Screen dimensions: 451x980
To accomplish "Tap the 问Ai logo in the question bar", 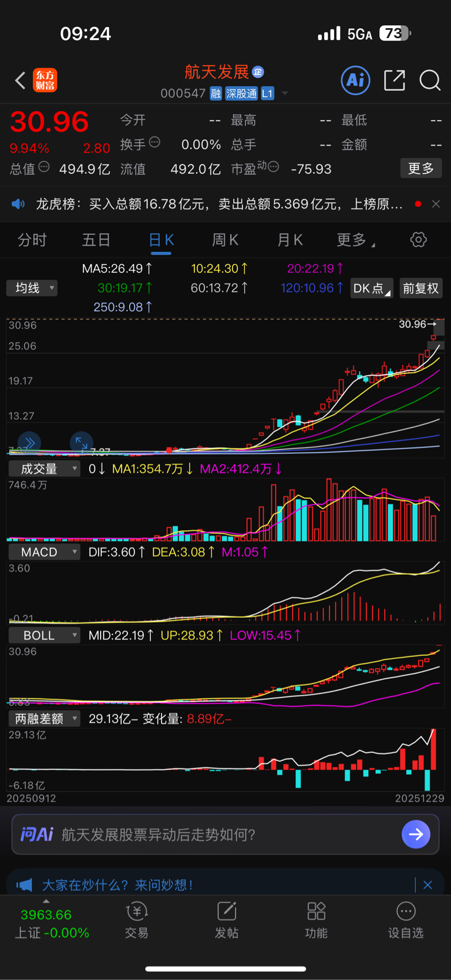I will tap(37, 834).
